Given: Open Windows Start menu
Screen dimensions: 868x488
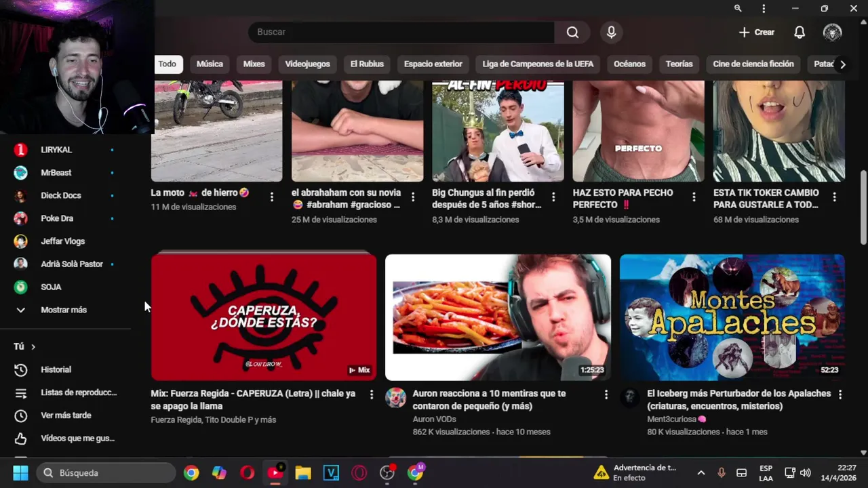Looking at the screenshot, I should 20,472.
